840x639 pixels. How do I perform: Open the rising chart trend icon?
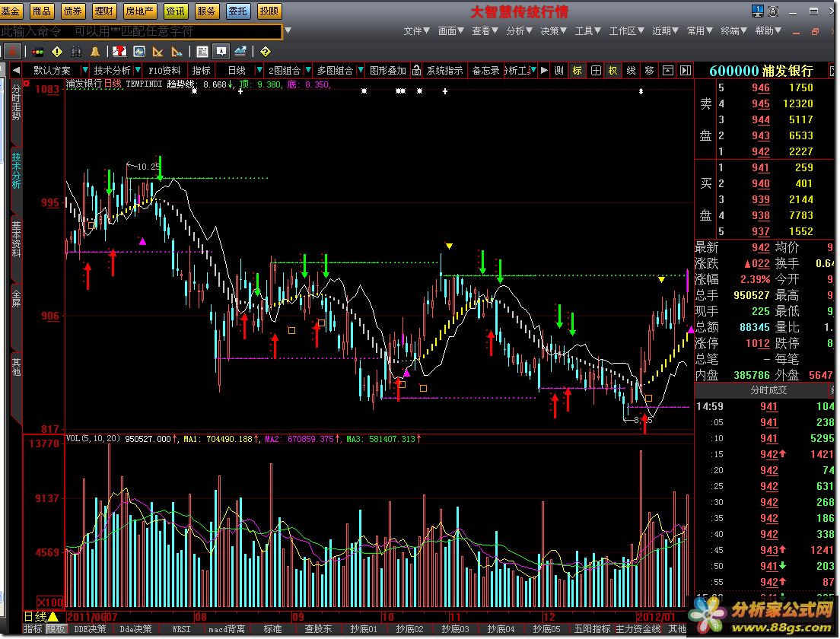point(240,52)
